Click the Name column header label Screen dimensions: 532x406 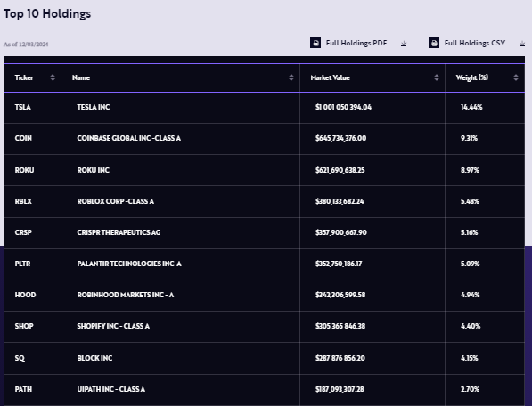pos(81,77)
